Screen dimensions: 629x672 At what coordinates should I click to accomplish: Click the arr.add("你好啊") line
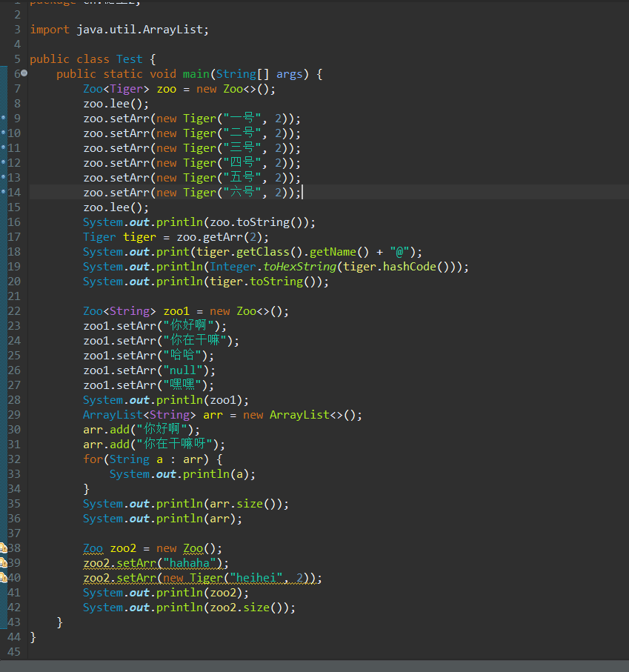pos(142,430)
